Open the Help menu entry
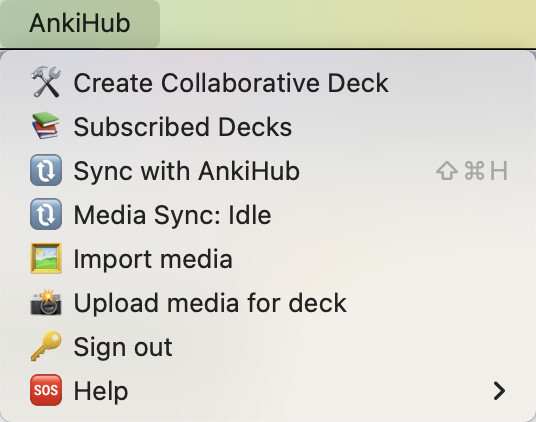 [268, 391]
